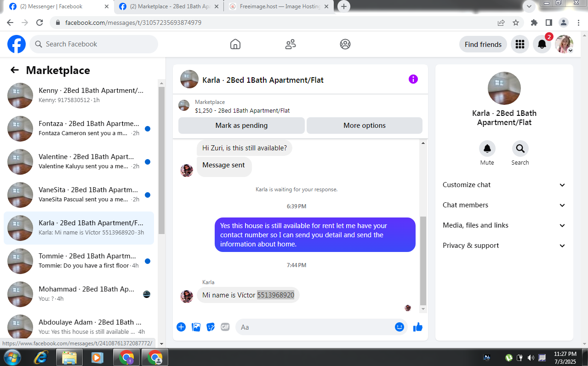Click the browser address bar URL
588x366 pixels.
pos(133,23)
